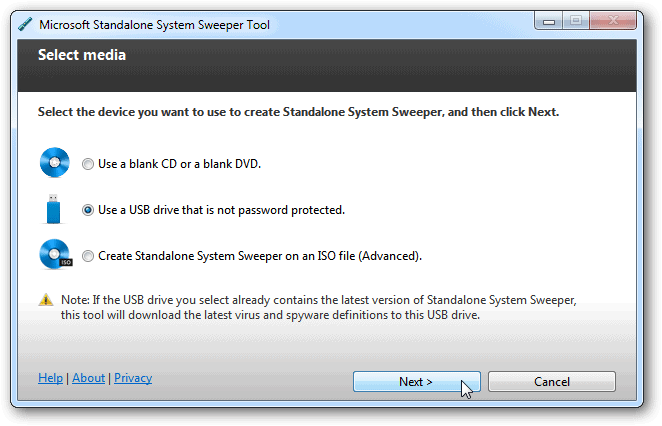Open the About link
Image resolution: width=662 pixels, height=426 pixels.
coord(88,378)
